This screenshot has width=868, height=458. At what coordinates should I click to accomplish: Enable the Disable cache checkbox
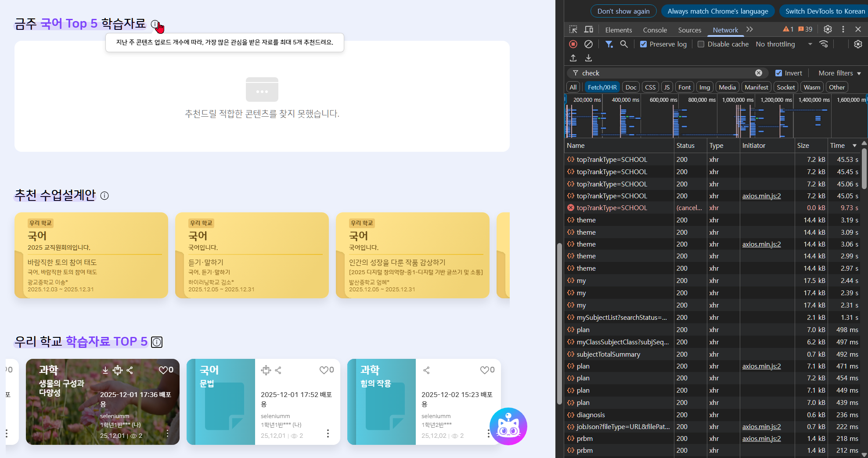point(701,44)
